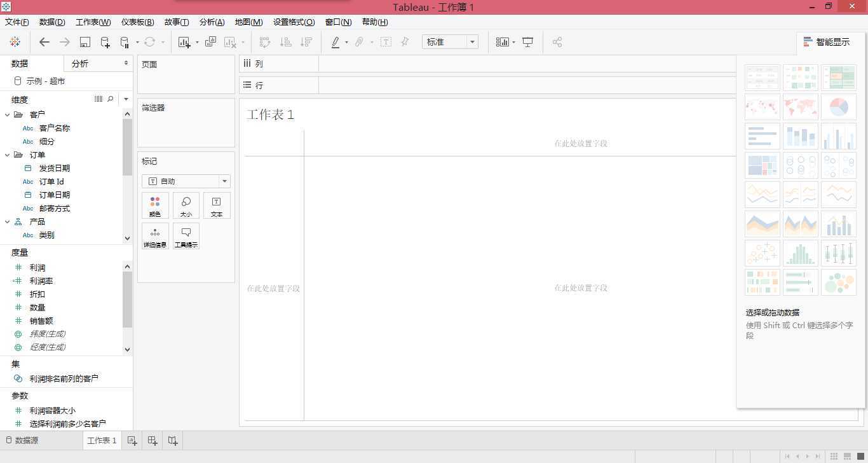The height and width of the screenshot is (463, 868).
Task: Click the fix axes pin icon
Action: point(404,42)
